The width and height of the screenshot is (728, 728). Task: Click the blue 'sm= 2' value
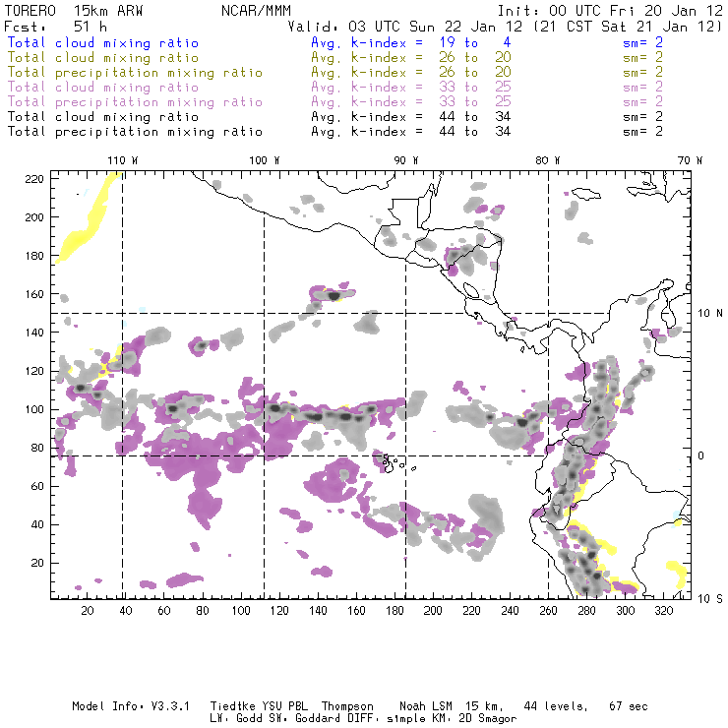point(642,42)
